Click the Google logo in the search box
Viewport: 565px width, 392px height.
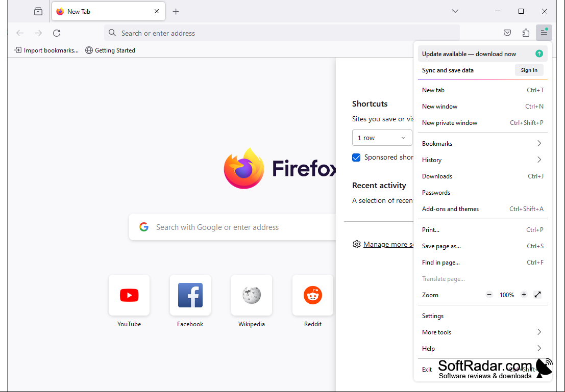144,227
